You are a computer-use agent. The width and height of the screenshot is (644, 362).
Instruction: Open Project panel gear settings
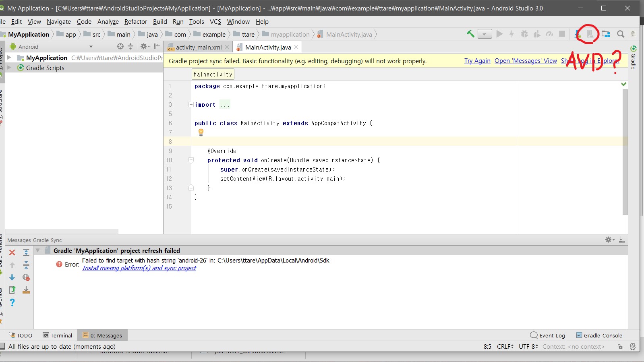pyautogui.click(x=144, y=46)
